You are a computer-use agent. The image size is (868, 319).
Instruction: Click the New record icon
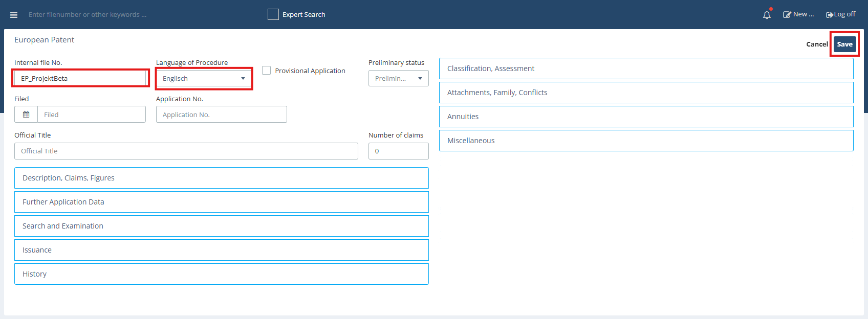pos(787,15)
